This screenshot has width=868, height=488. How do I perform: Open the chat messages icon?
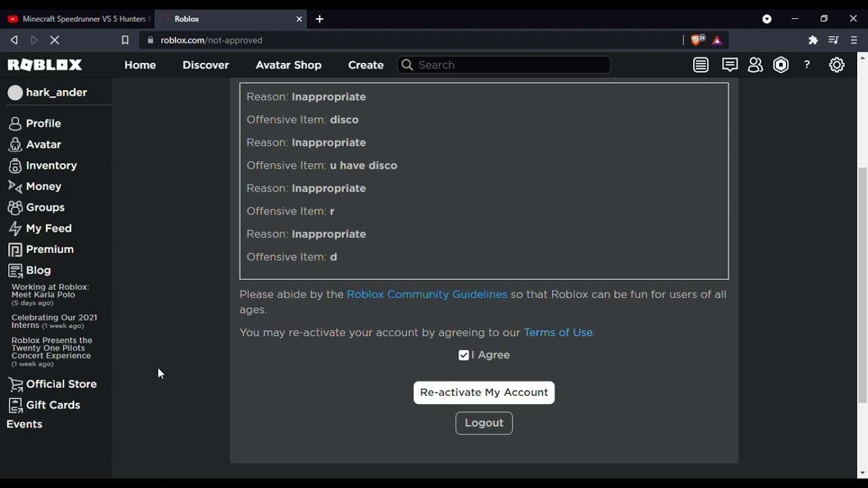[730, 65]
